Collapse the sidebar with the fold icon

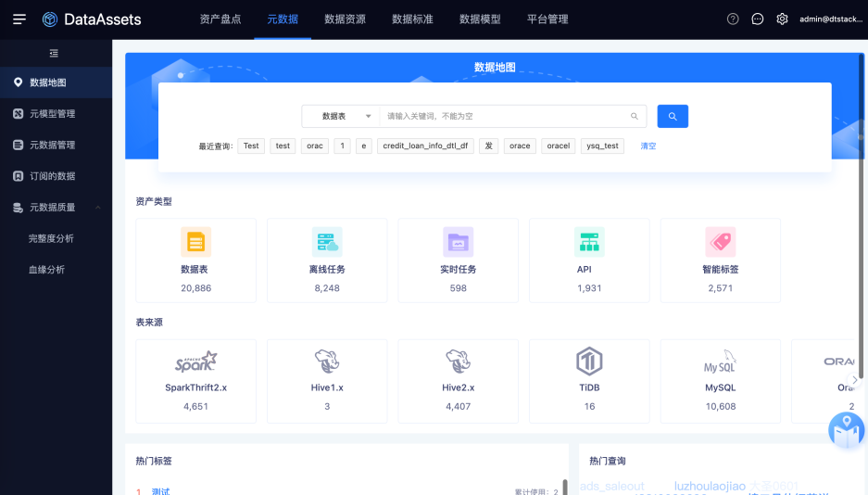(x=54, y=53)
